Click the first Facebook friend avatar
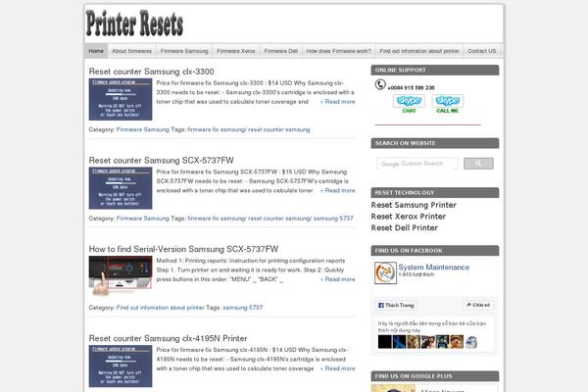 385,342
